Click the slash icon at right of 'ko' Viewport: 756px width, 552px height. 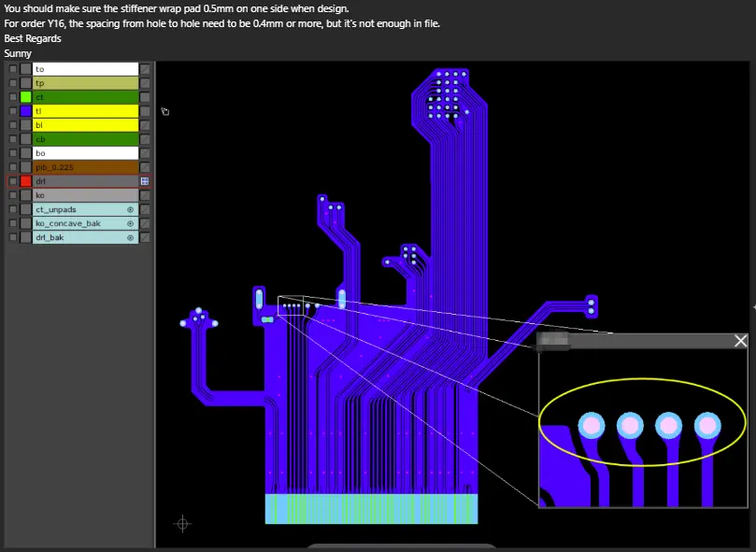(x=145, y=195)
